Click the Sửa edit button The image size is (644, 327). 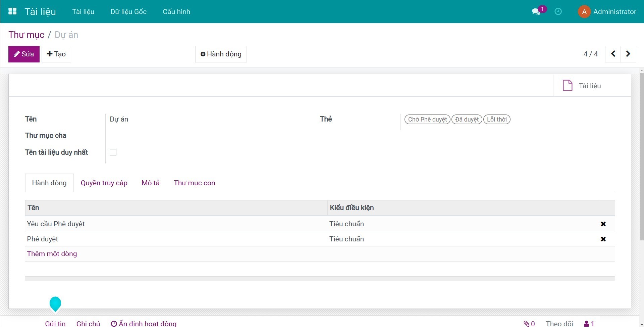click(24, 54)
